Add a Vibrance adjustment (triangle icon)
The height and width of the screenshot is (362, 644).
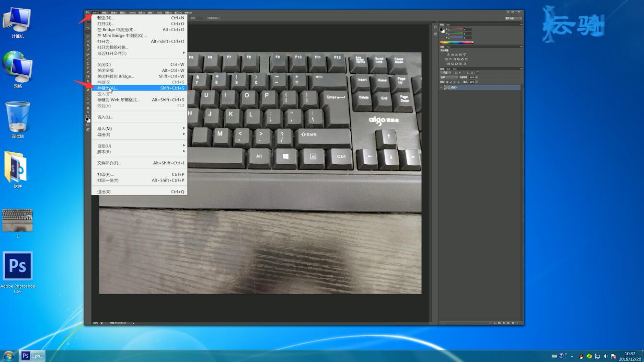(465, 55)
